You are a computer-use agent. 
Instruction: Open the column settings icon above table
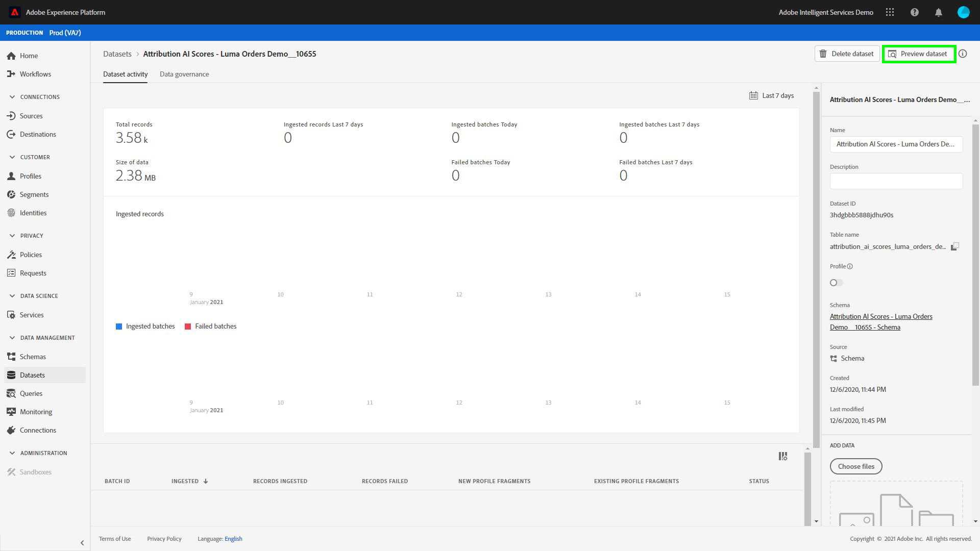pos(782,456)
